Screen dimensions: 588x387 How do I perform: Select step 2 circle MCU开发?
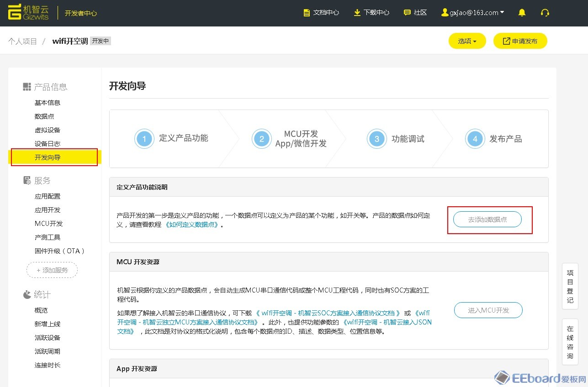tap(262, 139)
